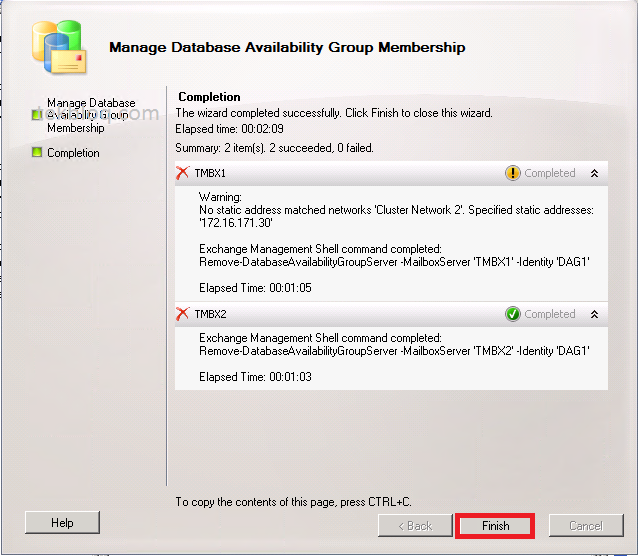638x556 pixels.
Task: Click 'Summary: 2 item(s). 2 succeeded, 0 failed.'
Action: [x=274, y=148]
